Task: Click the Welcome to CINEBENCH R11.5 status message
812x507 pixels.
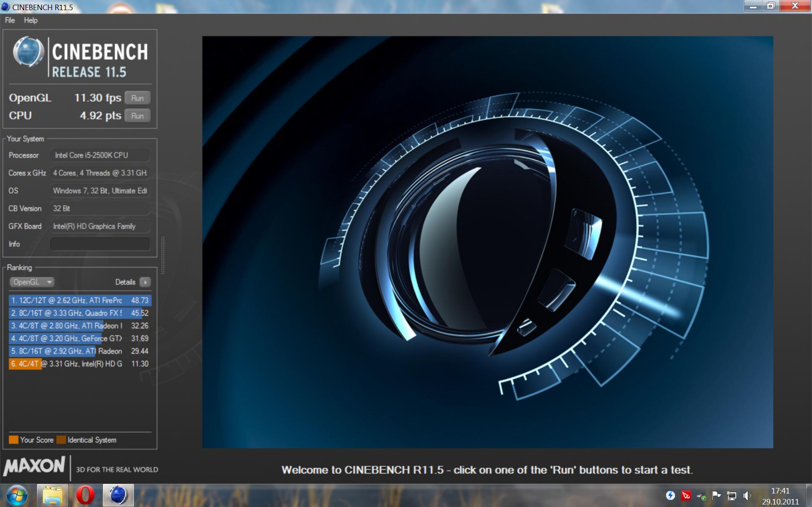Action: coord(487,470)
